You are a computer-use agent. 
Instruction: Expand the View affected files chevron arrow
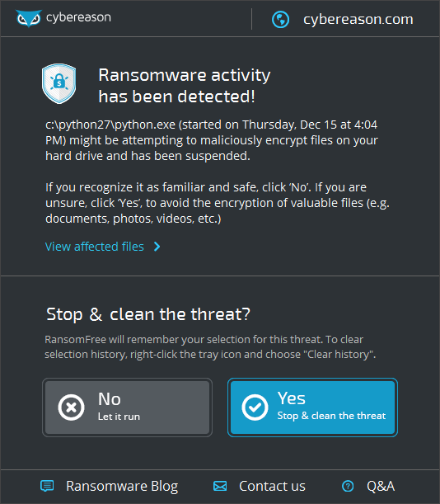click(x=157, y=247)
